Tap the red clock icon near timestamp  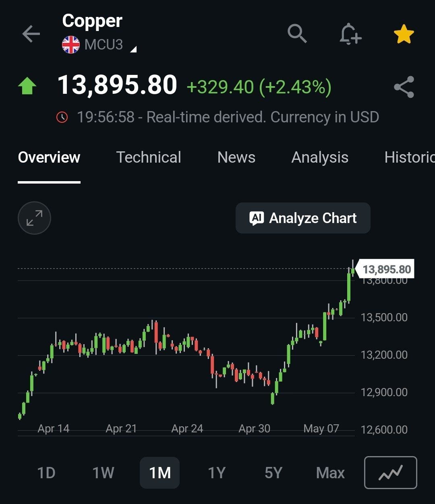point(62,118)
